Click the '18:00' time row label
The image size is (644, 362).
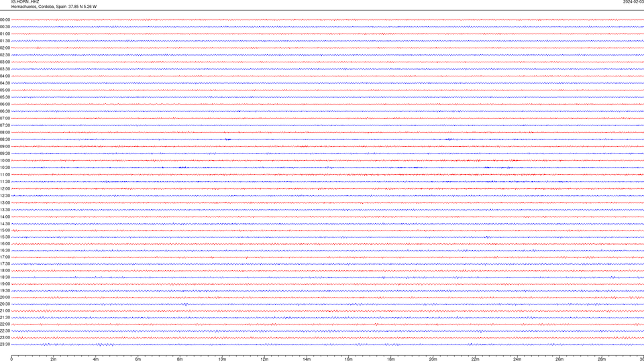click(5, 270)
